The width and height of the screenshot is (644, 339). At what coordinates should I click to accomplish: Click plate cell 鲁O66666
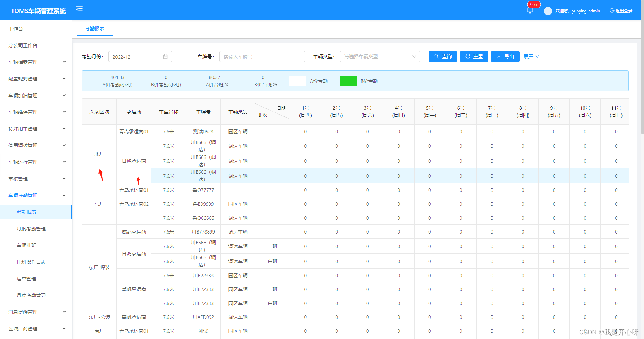click(x=203, y=218)
